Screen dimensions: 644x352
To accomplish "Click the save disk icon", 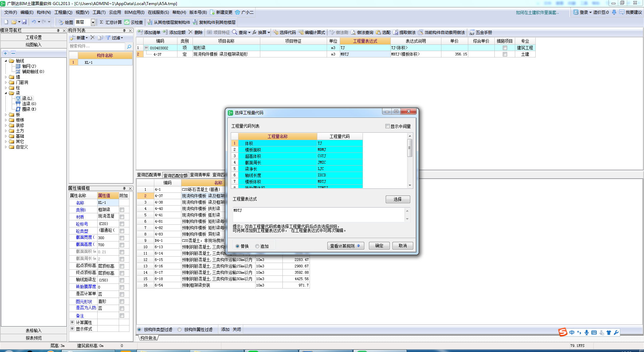I will click(24, 22).
